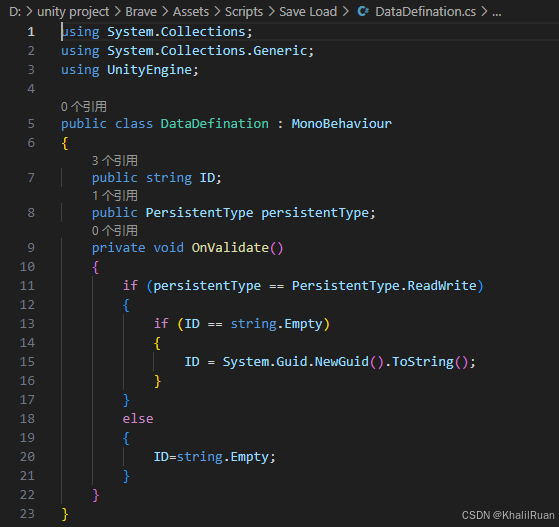This screenshot has height=527, width=559.
Task: Place the cursor on 'OnValidate' method name
Action: tap(230, 248)
